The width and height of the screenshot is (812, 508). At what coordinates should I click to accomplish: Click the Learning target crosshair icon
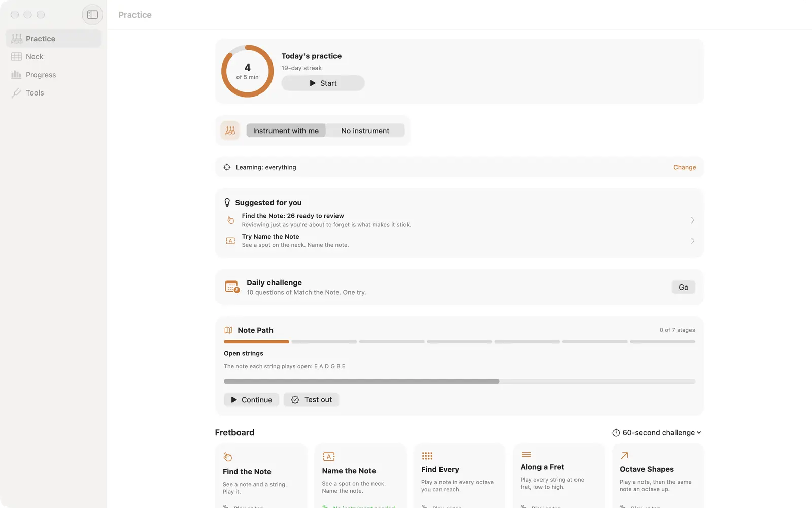pyautogui.click(x=227, y=167)
